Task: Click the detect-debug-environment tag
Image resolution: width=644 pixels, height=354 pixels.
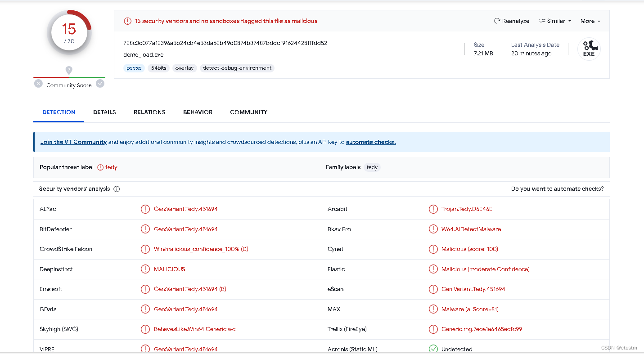Action: point(237,68)
